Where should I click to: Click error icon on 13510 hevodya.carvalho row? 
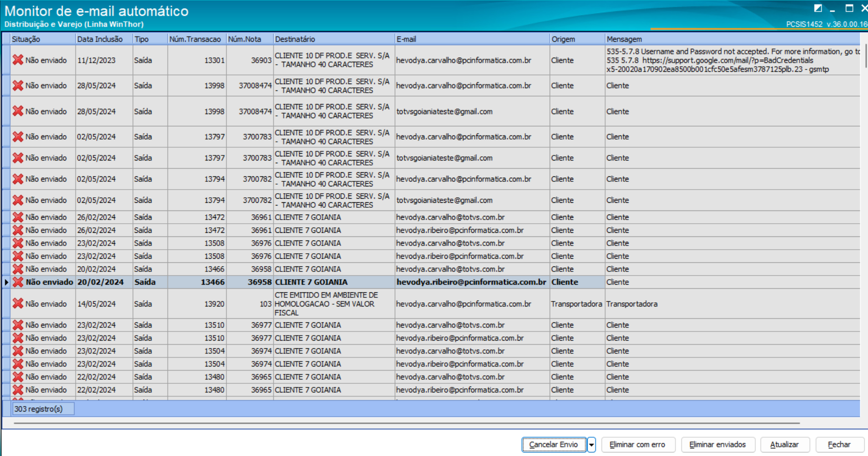tap(18, 325)
